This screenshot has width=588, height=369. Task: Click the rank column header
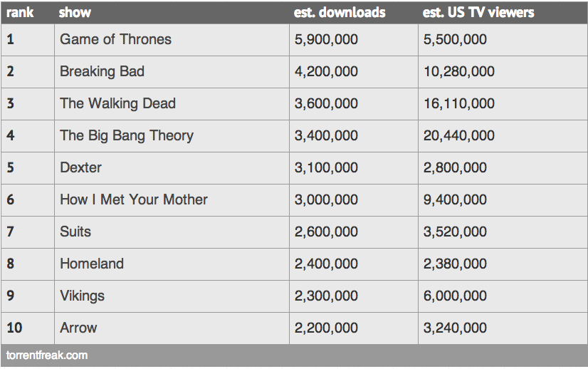(x=20, y=12)
